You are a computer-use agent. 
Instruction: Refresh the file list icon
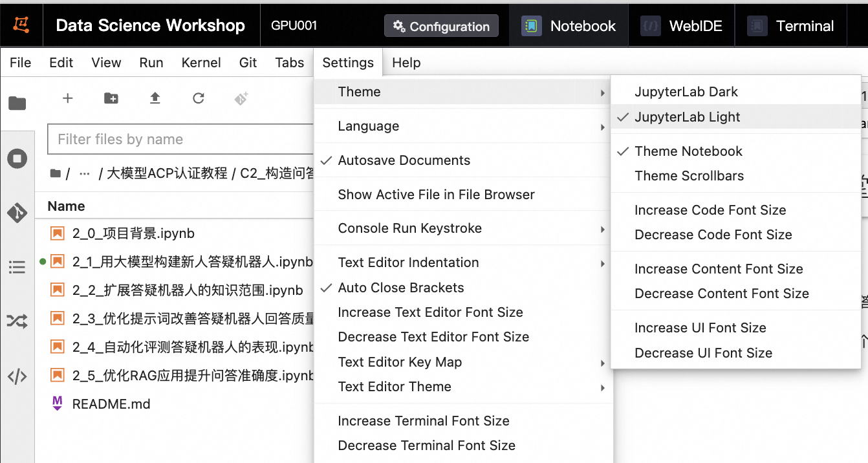(x=199, y=98)
